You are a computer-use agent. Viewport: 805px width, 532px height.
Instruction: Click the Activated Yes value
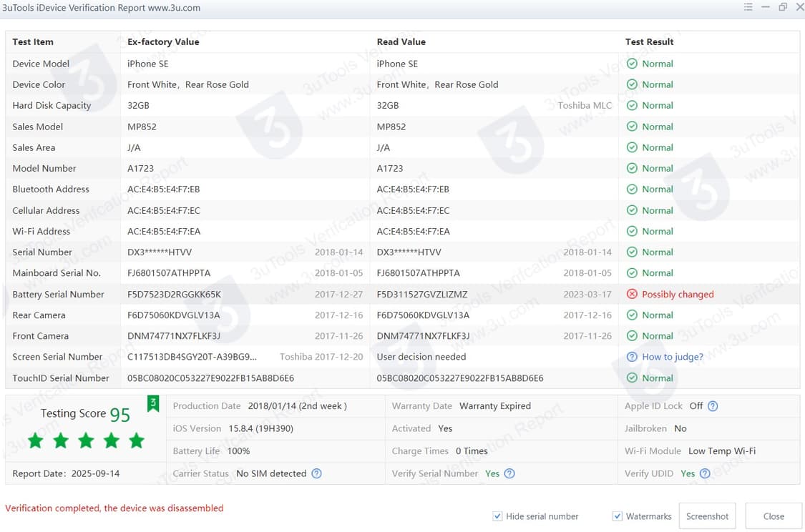(445, 428)
